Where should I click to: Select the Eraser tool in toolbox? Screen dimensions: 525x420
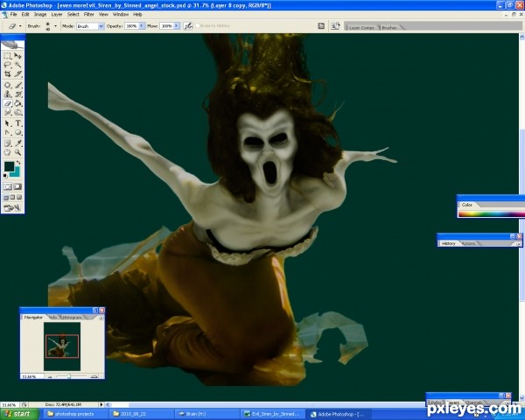(x=7, y=103)
